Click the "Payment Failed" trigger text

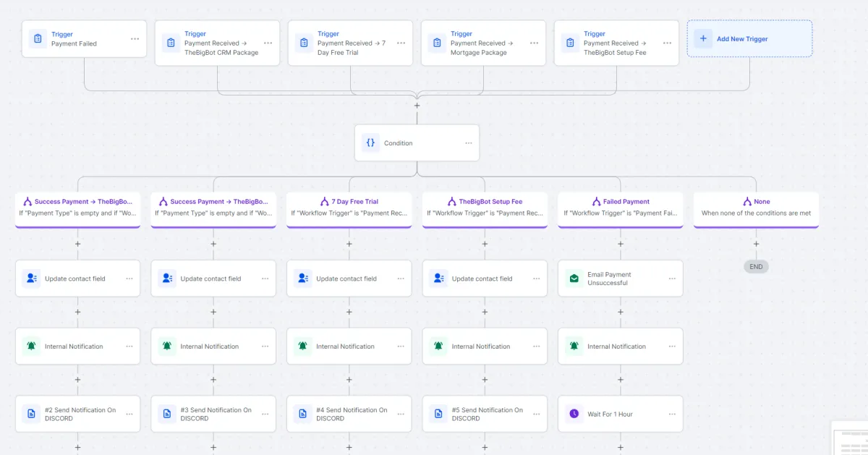(74, 43)
